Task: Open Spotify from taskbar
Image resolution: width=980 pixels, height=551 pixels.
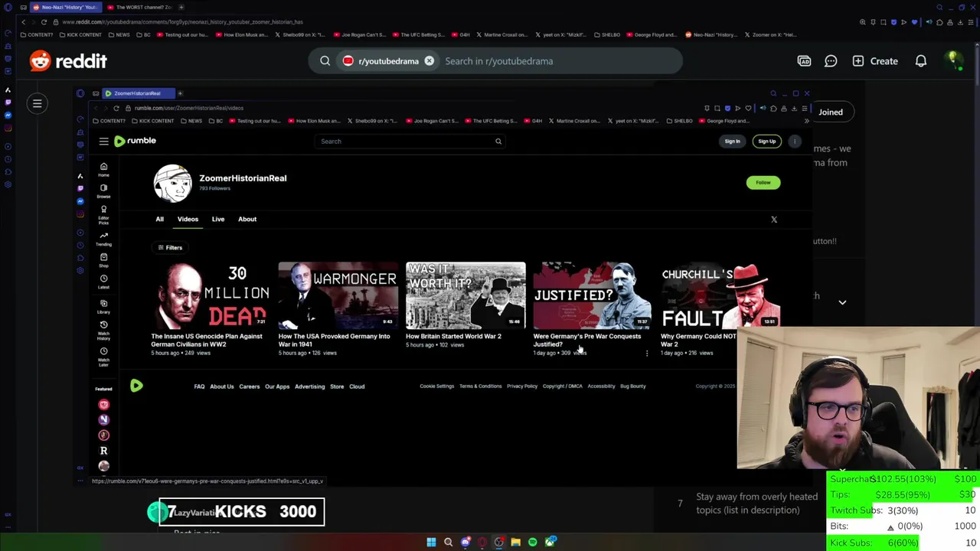Action: (x=533, y=542)
